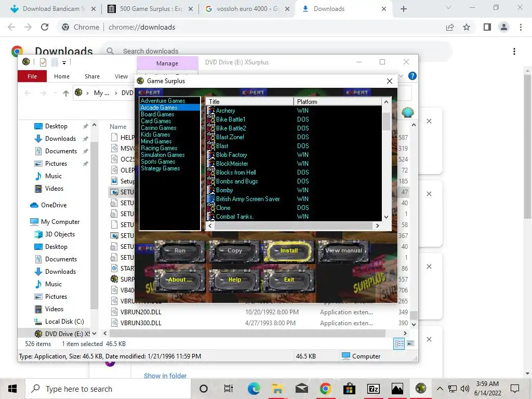Bookmark this page star icon
Image resolution: width=532 pixels, height=399 pixels.
pyautogui.click(x=467, y=27)
